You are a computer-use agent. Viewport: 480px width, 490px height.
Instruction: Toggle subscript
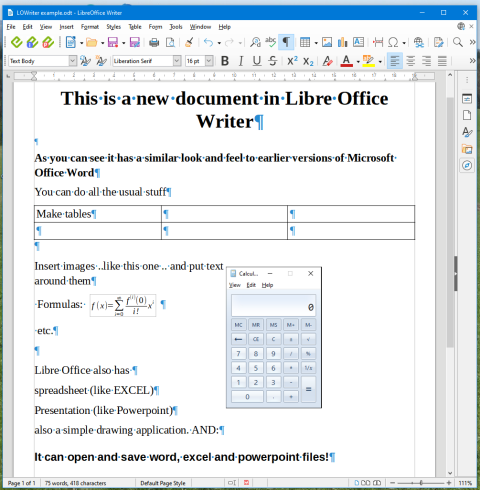(x=308, y=61)
